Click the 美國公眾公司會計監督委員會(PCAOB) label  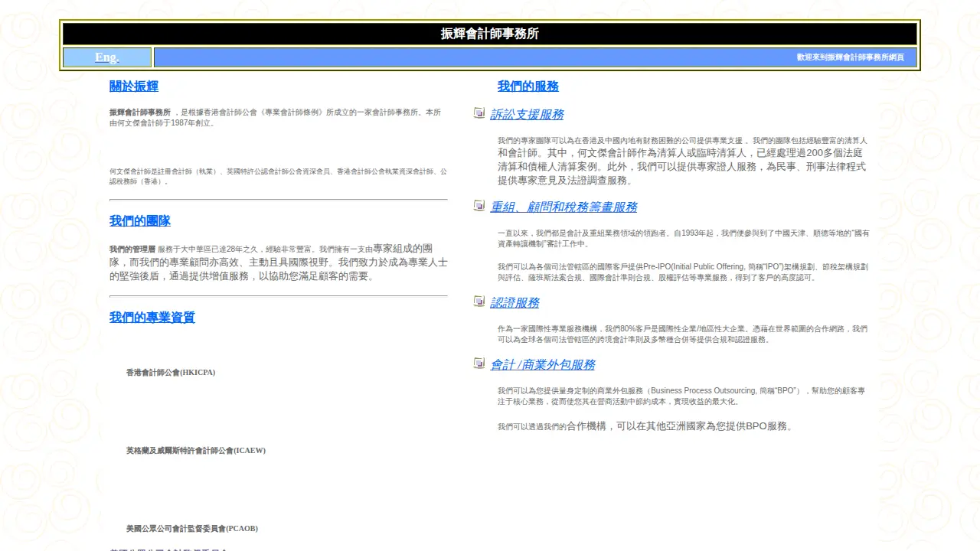pos(192,529)
